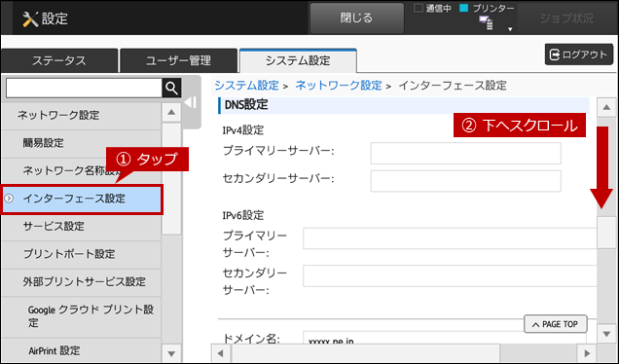The image size is (619, 364).
Task: Click the IPv4 プライマリーサーバー field
Action: (465, 153)
